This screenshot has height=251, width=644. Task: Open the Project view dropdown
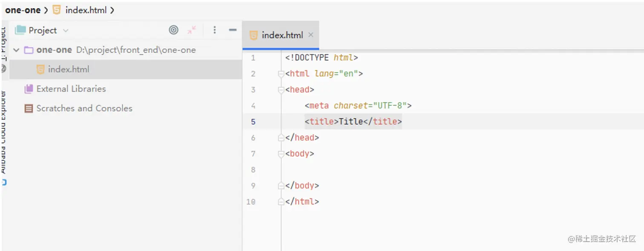(66, 31)
